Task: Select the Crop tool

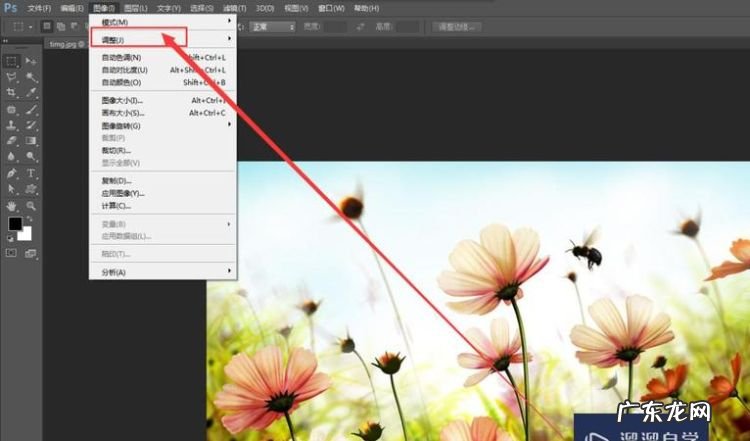Action: click(x=12, y=93)
